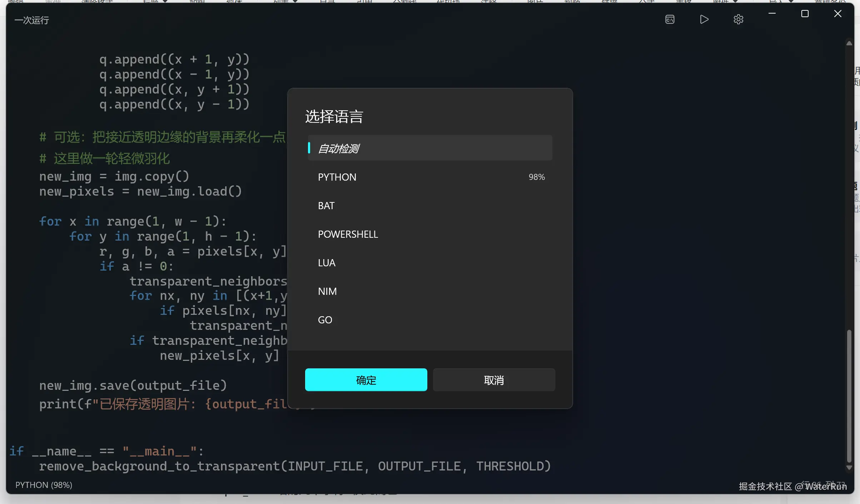This screenshot has height=504, width=860.
Task: Confirm language choice with 确定 button
Action: tap(366, 380)
